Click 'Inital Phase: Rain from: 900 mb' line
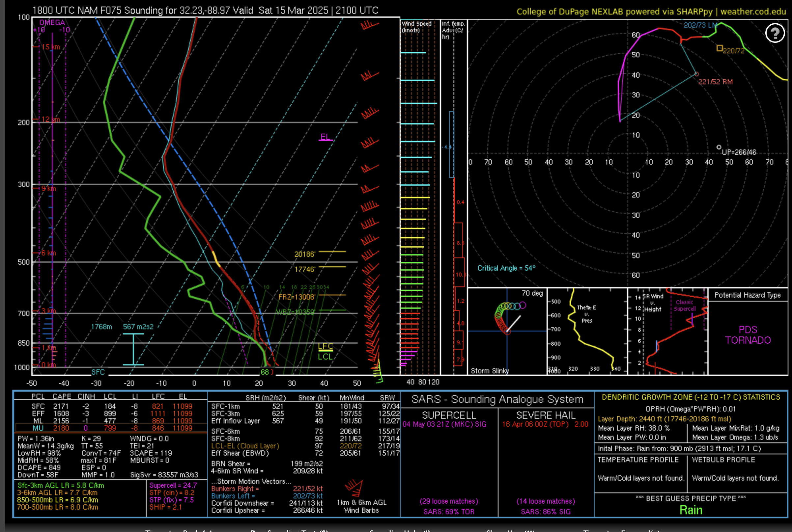 (680, 448)
